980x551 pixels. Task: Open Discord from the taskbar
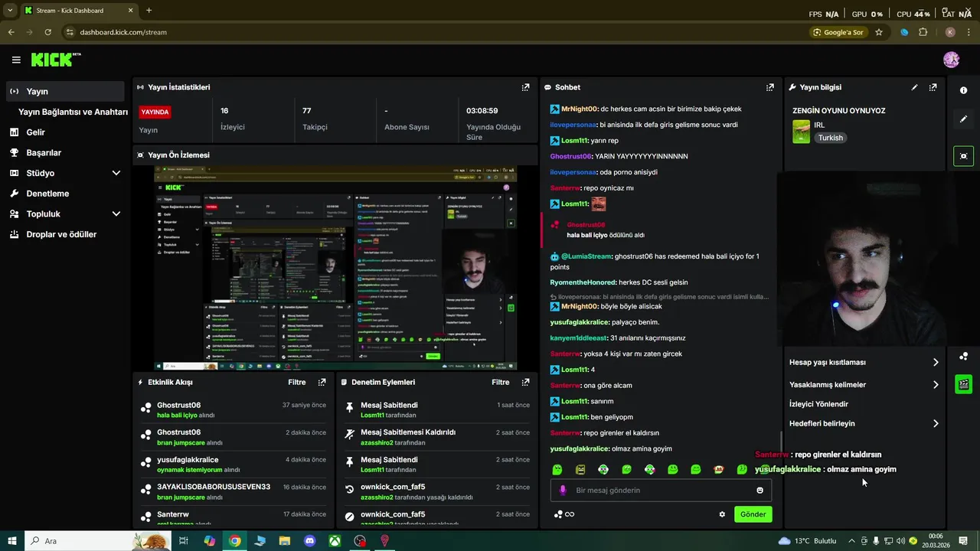coord(309,541)
